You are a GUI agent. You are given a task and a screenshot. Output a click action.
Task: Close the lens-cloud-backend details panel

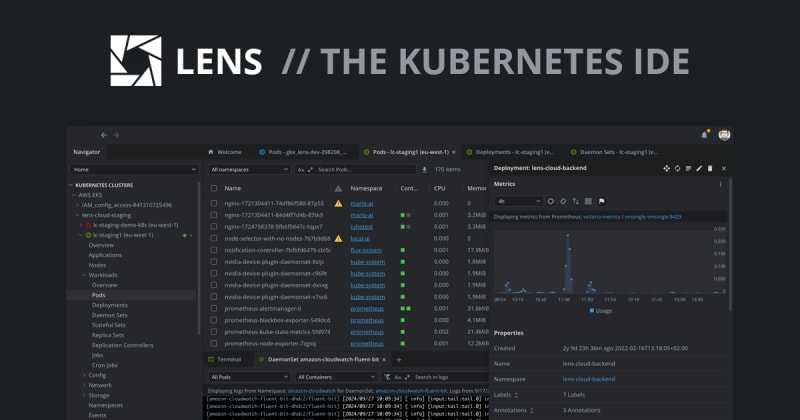click(x=724, y=169)
